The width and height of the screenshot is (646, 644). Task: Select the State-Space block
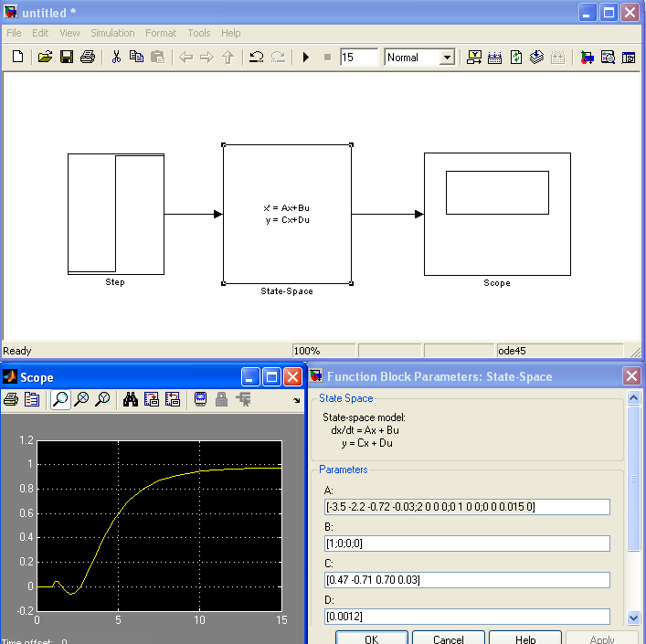point(287,214)
